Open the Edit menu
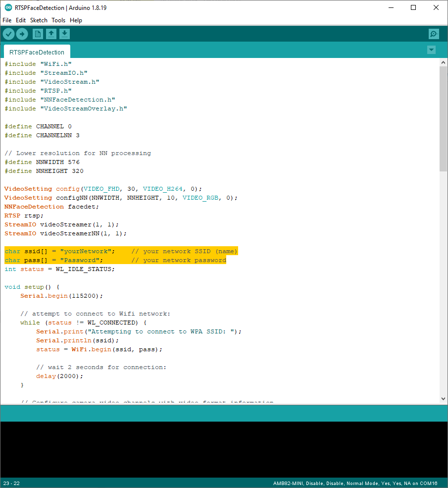The image size is (448, 488). click(21, 20)
